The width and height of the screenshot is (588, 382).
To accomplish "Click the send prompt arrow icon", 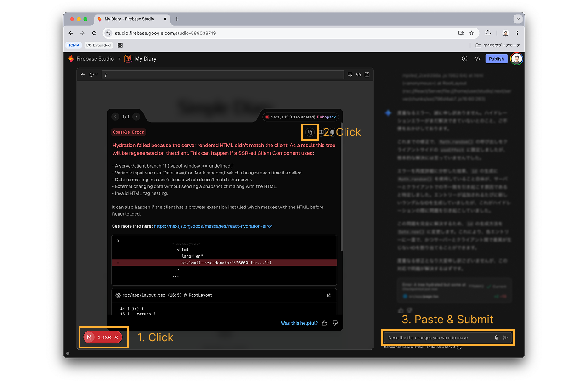I will pos(505,337).
